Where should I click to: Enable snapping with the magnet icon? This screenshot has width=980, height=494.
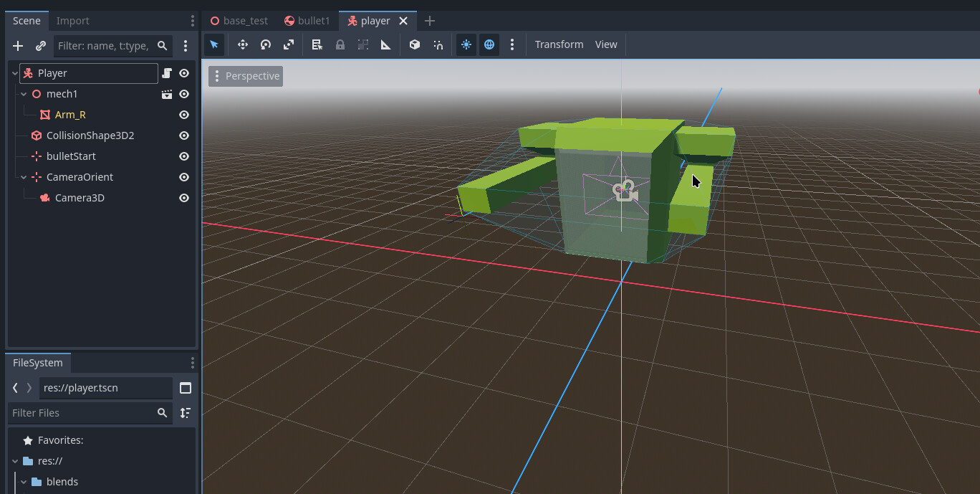438,44
